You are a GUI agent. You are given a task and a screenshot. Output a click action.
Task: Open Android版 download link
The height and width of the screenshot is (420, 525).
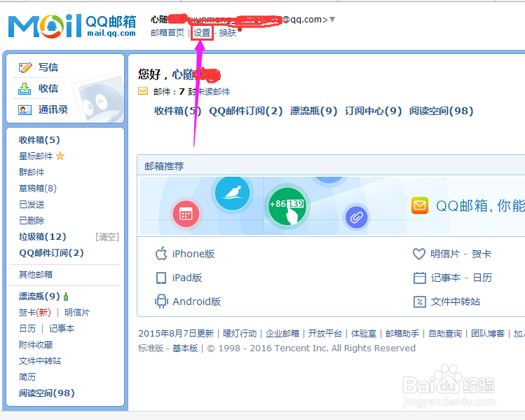[x=196, y=302]
